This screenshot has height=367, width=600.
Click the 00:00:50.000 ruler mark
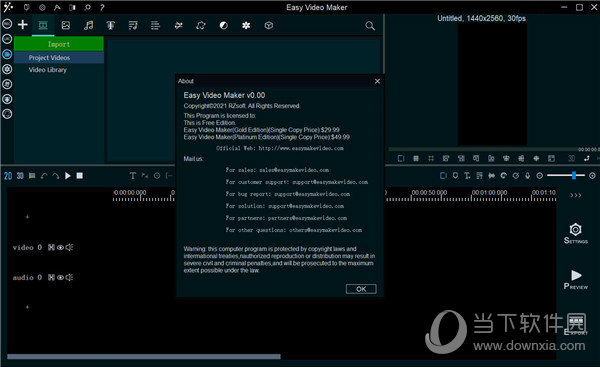point(429,192)
